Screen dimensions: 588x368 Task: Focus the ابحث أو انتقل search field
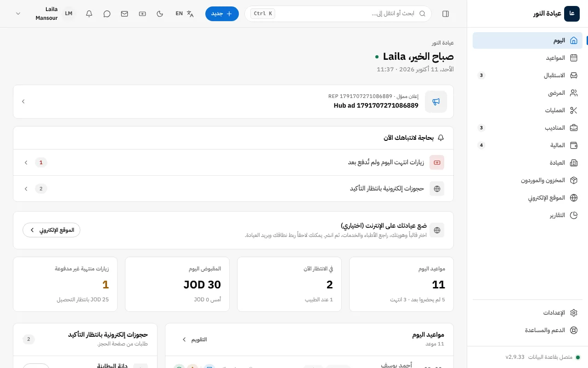[338, 14]
